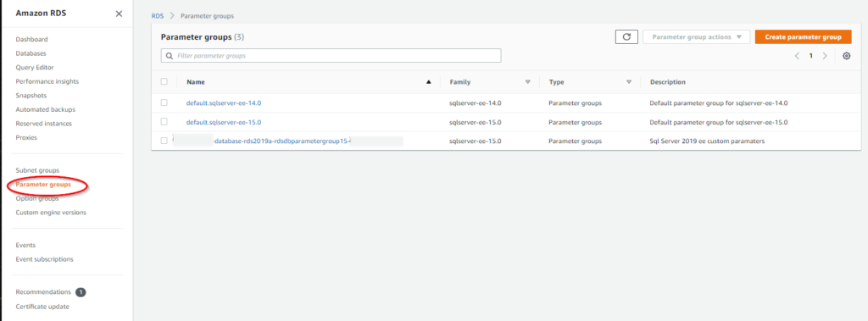Open Databases in sidebar
Viewport: 868px width, 321px height.
(31, 53)
